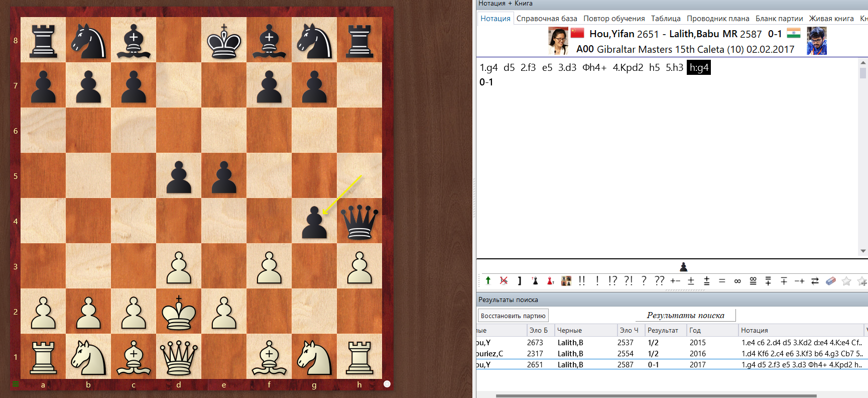Click the black queen on h4
This screenshot has height=398, width=868.
pos(359,221)
